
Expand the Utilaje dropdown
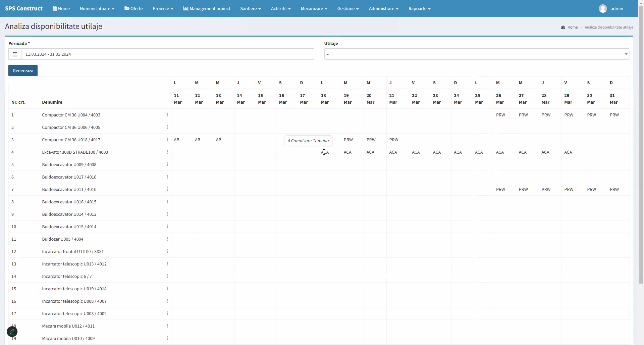tap(477, 54)
